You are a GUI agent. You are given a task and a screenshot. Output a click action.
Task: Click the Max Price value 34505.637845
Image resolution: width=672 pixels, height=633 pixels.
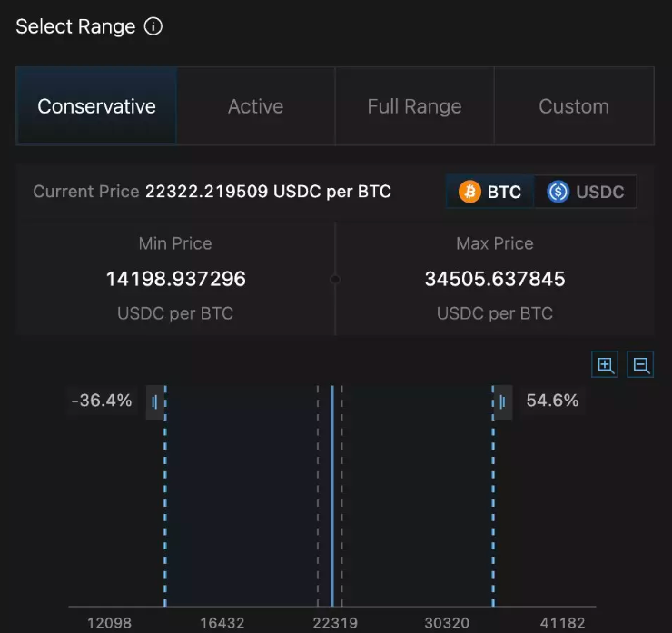[495, 279]
